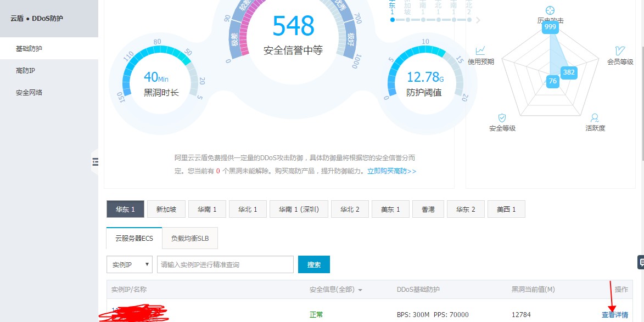This screenshot has width=644, height=322.
Task: Click the 安全等级 shield icon
Action: pyautogui.click(x=502, y=118)
